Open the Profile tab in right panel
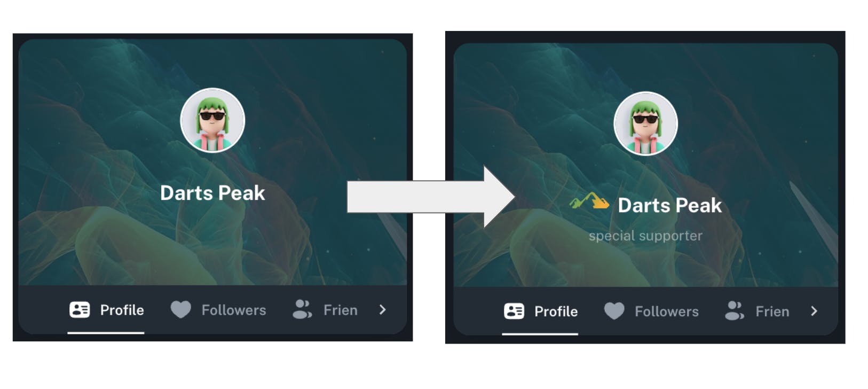Viewport: 868px width, 389px height. click(540, 311)
